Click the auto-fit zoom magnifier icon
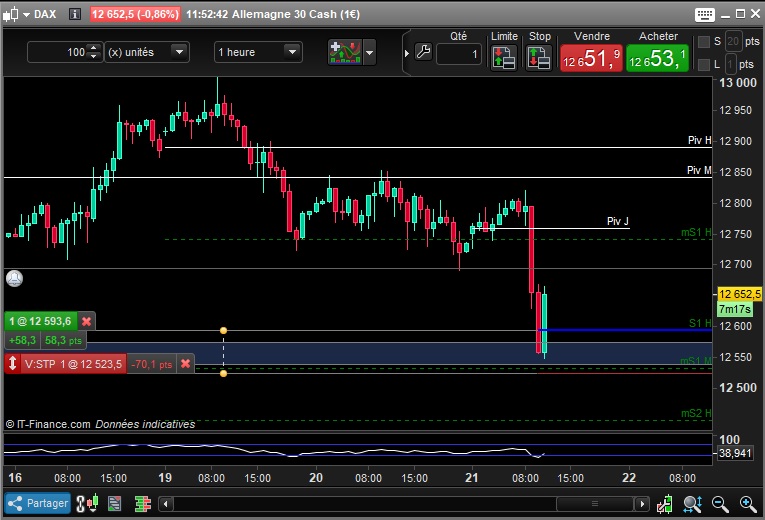The width and height of the screenshot is (765, 520). point(693,504)
